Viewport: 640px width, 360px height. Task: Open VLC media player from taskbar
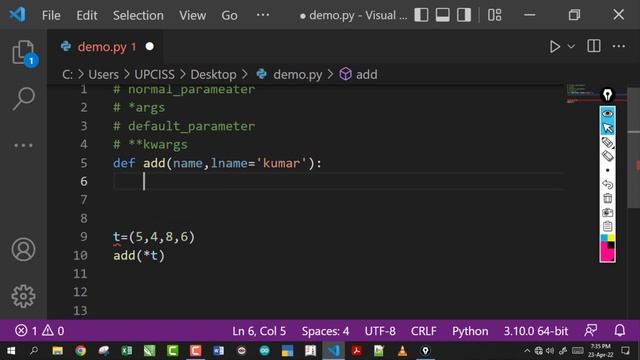[402, 351]
